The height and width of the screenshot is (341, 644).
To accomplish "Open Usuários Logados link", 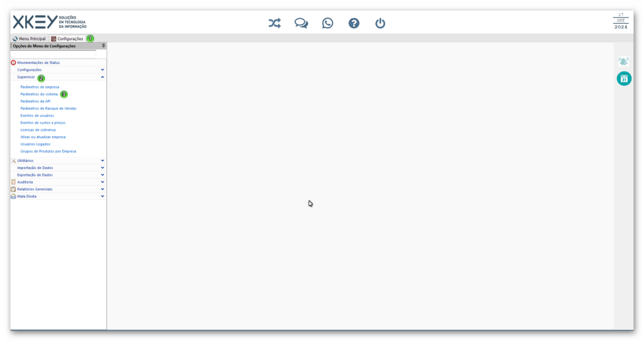I will pyautogui.click(x=35, y=144).
